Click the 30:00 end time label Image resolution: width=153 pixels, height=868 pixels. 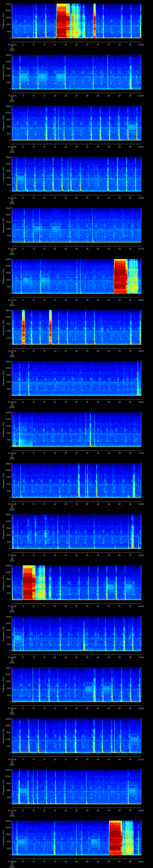pos(141,402)
